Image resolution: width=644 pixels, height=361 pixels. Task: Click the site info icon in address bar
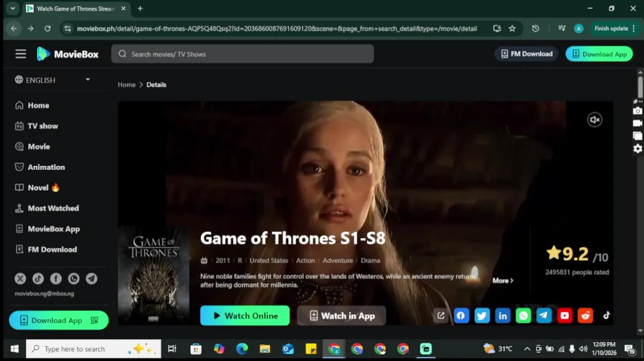click(x=68, y=29)
